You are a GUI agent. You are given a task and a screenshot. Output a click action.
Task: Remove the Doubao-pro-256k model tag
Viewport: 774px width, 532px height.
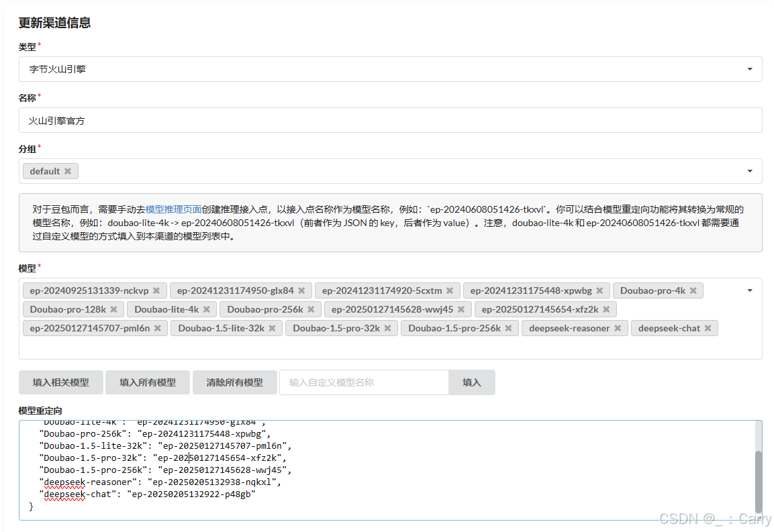[311, 309]
